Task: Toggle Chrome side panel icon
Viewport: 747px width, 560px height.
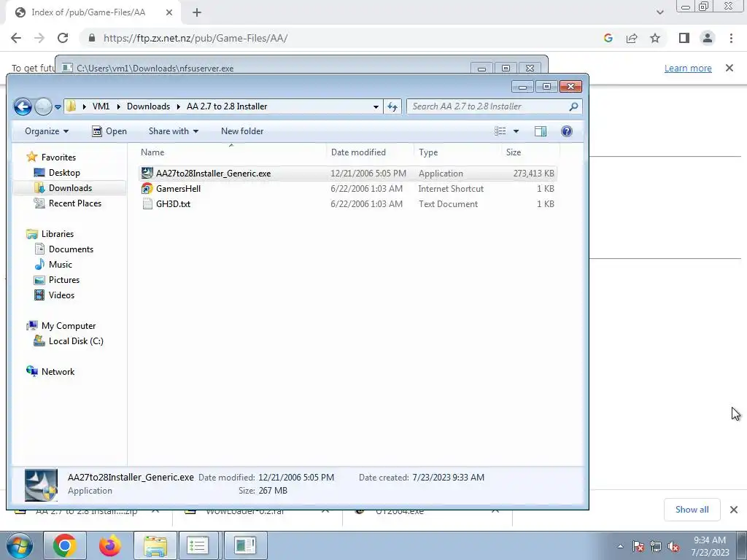Action: click(684, 38)
